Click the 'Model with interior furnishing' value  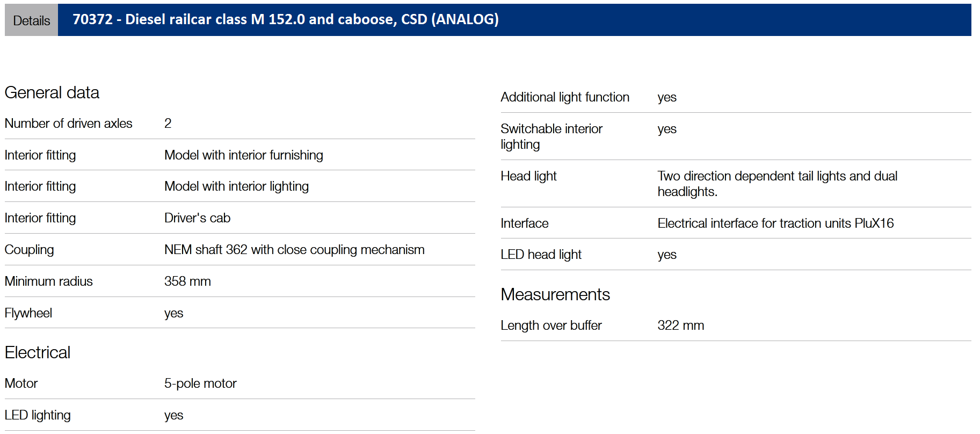coord(243,155)
